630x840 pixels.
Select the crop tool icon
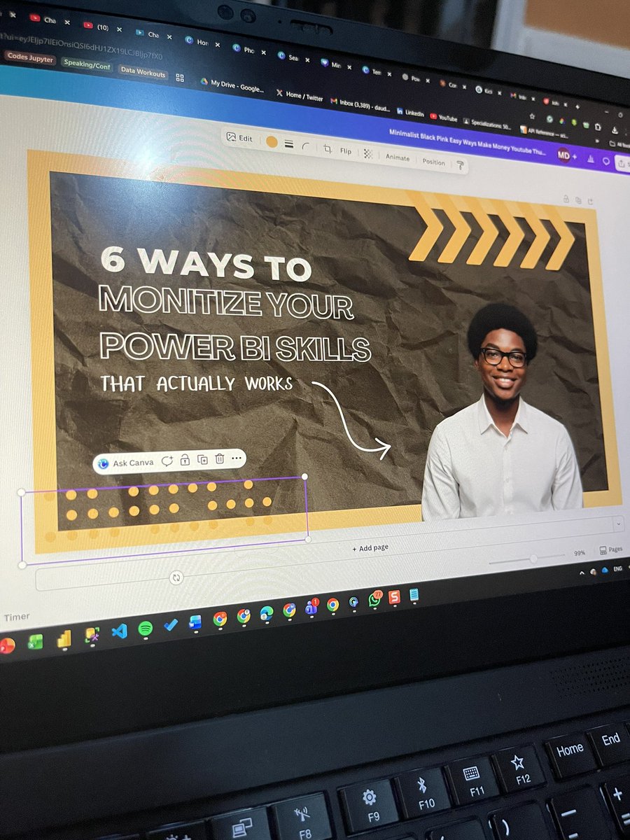327,149
